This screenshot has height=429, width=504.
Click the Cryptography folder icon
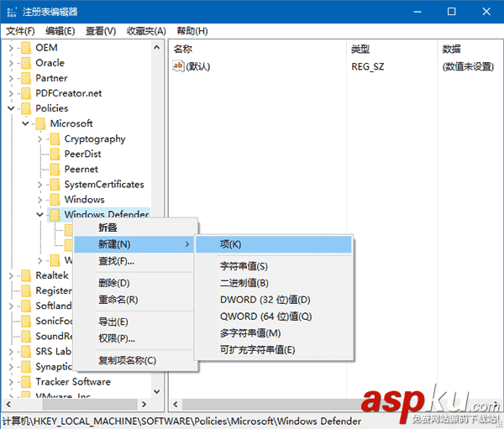click(x=55, y=139)
